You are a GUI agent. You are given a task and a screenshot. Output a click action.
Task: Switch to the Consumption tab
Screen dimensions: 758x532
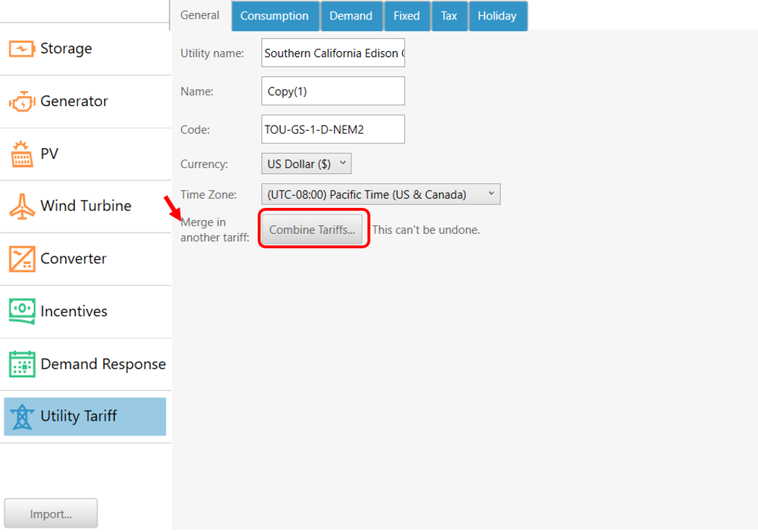[274, 16]
